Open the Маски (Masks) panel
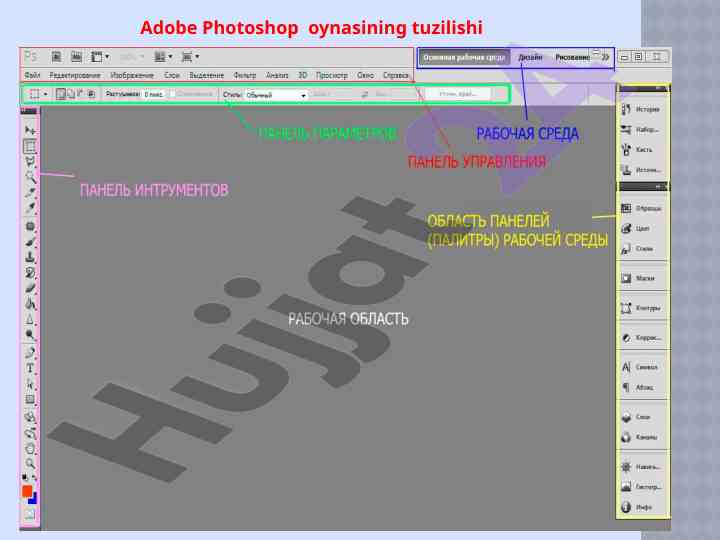The width and height of the screenshot is (720, 540). coord(641,278)
